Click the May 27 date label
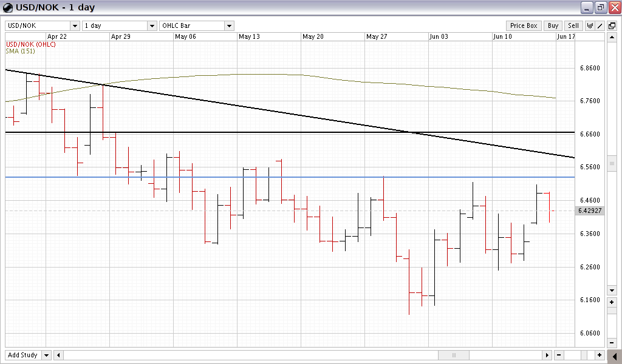Viewport: 622px width, 364px height. [x=377, y=36]
